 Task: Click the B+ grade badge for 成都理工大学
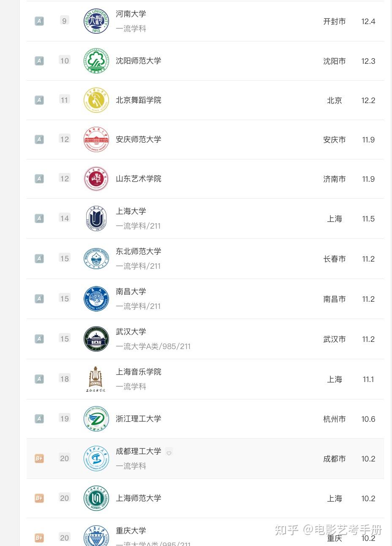(39, 459)
